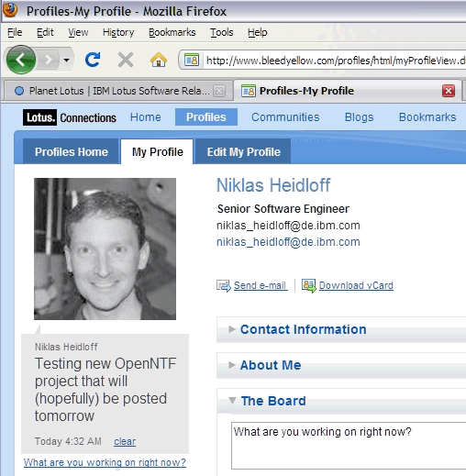Open the navigation history dropdown arrow
The height and width of the screenshot is (476, 466).
click(x=66, y=60)
